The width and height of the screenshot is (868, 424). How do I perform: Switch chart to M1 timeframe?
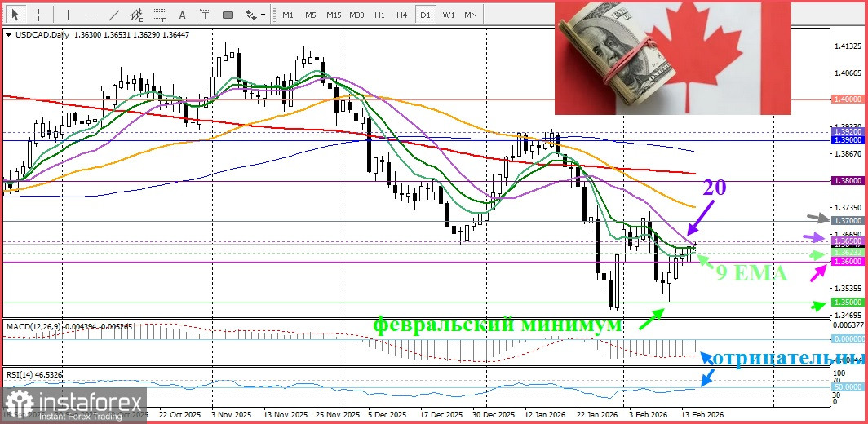(288, 15)
